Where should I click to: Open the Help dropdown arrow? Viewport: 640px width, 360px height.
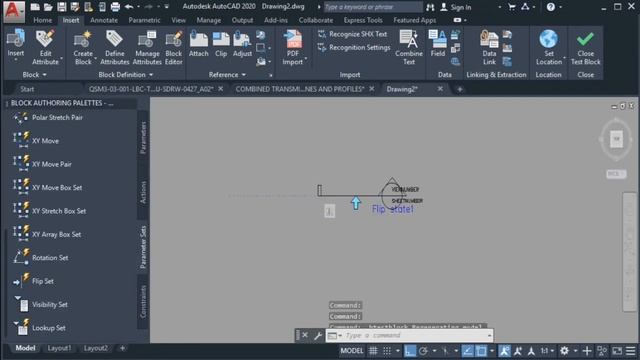click(x=560, y=7)
